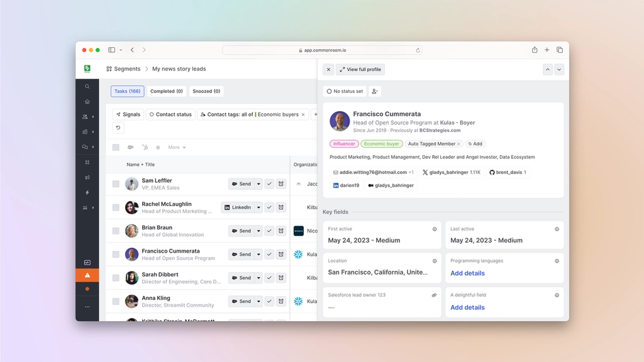This screenshot has width=644, height=362.
Task: Snooze the Sarah Dibbert task
Action: pos(281,278)
